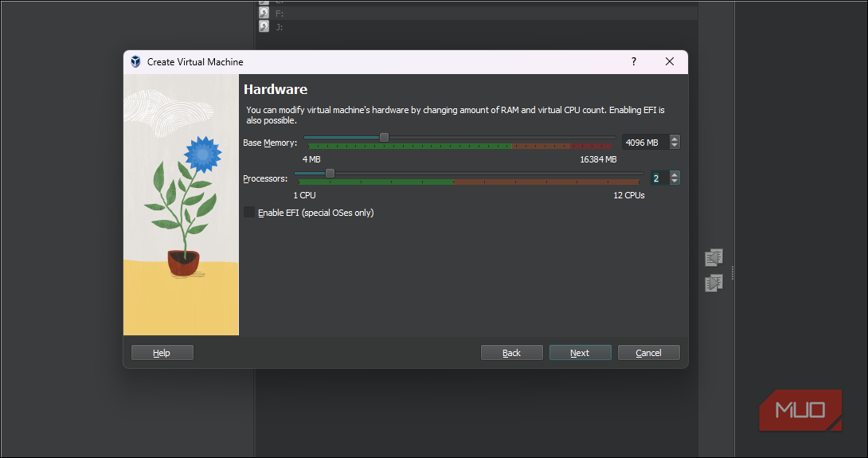Decrease Base Memory with the down arrow
Screen dimensions: 868x458
click(674, 146)
